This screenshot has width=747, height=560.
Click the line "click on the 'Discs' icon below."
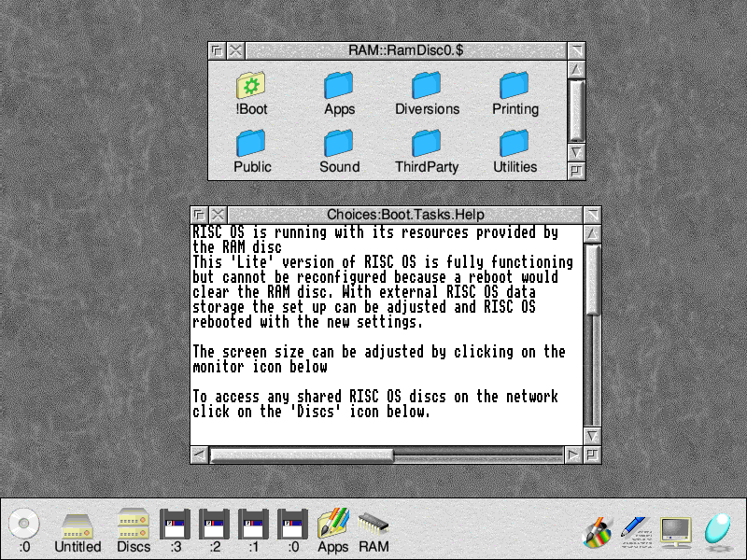click(311, 412)
